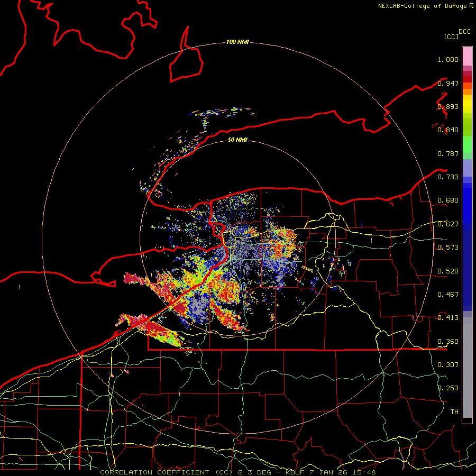
Task: Pick the red swatch beside 0.947
Action: [x=467, y=79]
